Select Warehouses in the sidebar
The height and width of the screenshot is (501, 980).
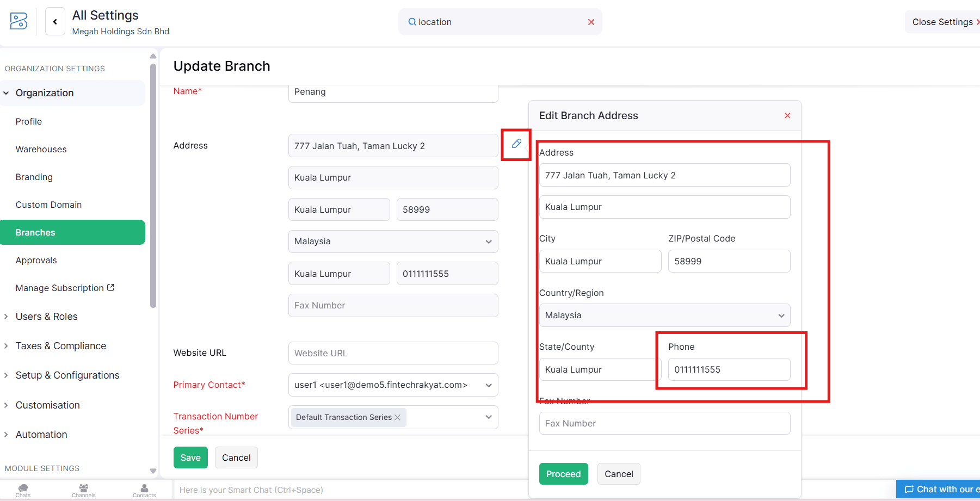pos(41,149)
